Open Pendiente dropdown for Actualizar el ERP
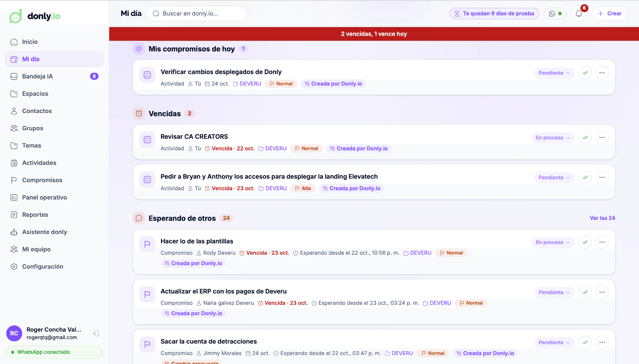This screenshot has width=639, height=364. [554, 292]
